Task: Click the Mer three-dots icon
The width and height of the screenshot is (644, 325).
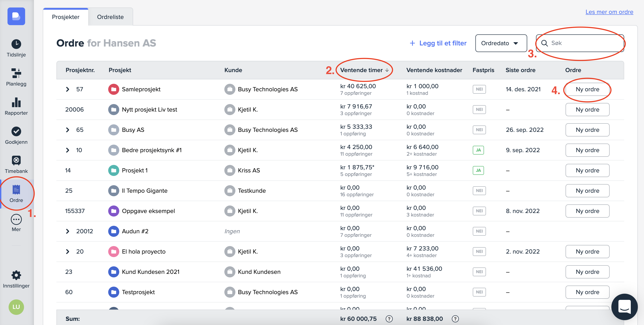Action: pos(16,219)
